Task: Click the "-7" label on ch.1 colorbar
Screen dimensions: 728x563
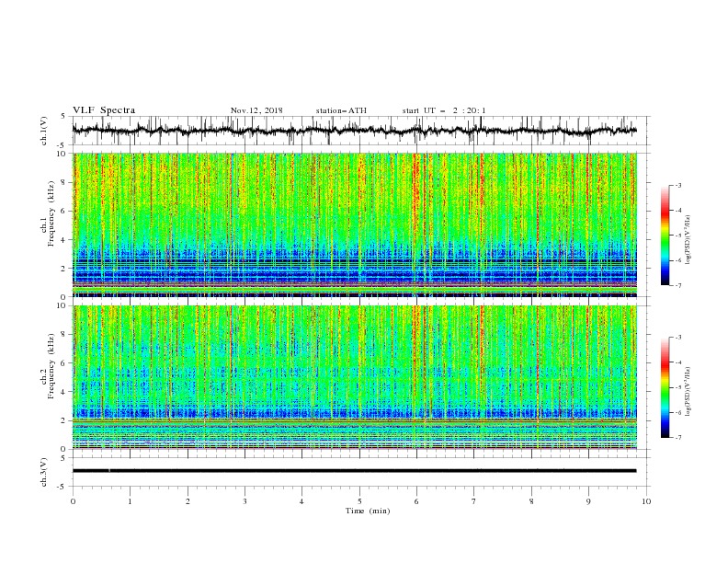Action: point(677,285)
